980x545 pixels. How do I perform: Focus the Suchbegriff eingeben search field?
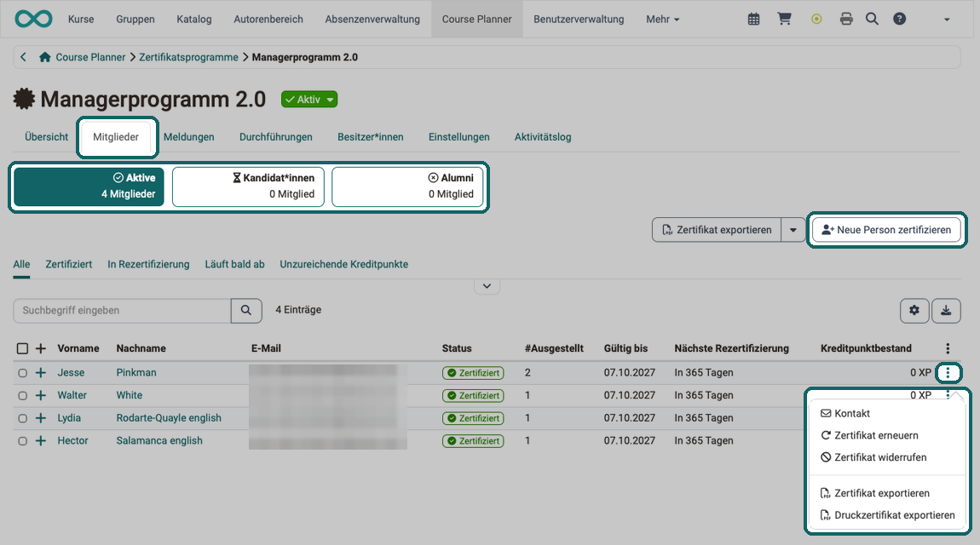(122, 310)
